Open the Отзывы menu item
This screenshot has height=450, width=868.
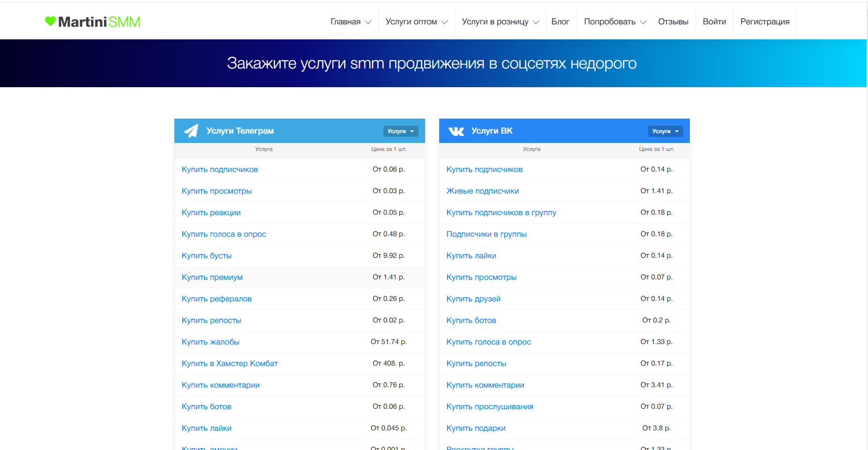(673, 22)
